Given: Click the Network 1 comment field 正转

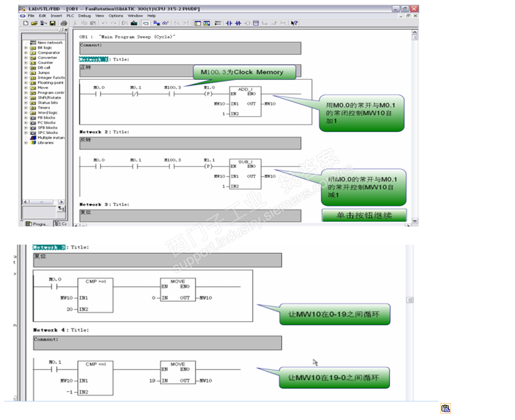Looking at the screenshot, I should coord(190,71).
